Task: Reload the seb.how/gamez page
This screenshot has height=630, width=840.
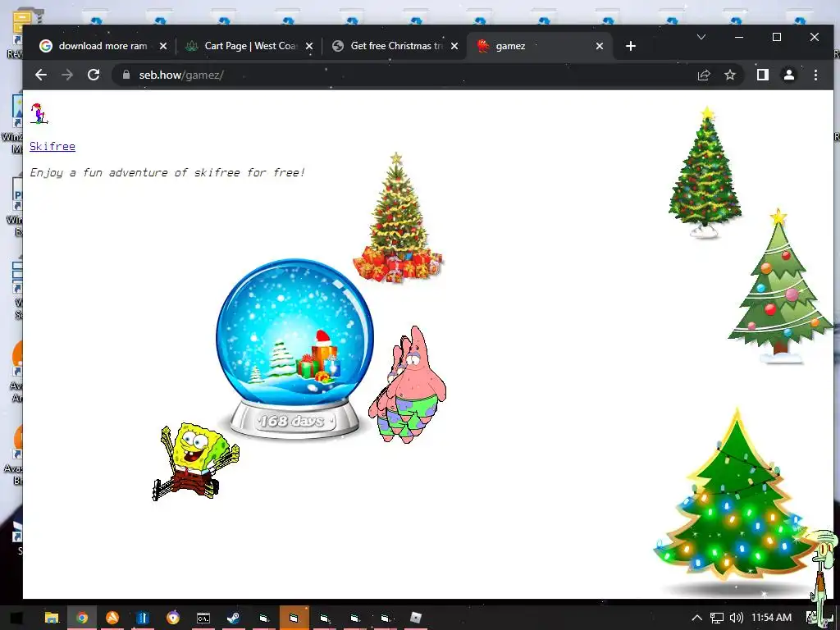Action: coord(94,75)
